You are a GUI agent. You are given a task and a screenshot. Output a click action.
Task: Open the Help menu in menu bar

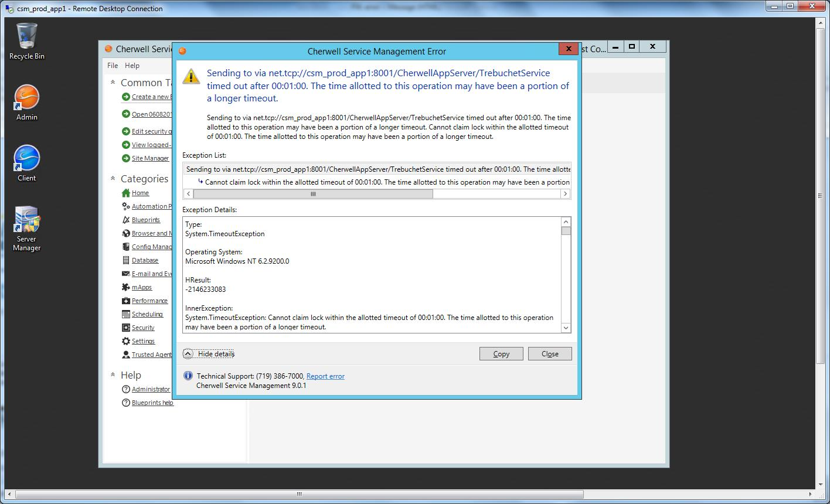pos(132,66)
